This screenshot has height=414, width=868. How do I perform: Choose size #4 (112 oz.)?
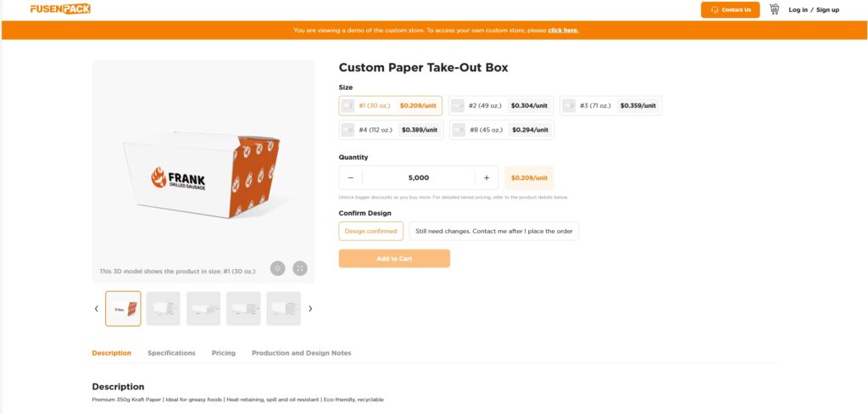(x=390, y=130)
